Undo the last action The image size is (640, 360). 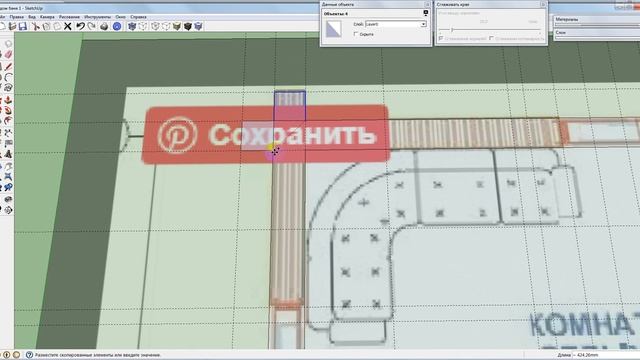coord(80,27)
